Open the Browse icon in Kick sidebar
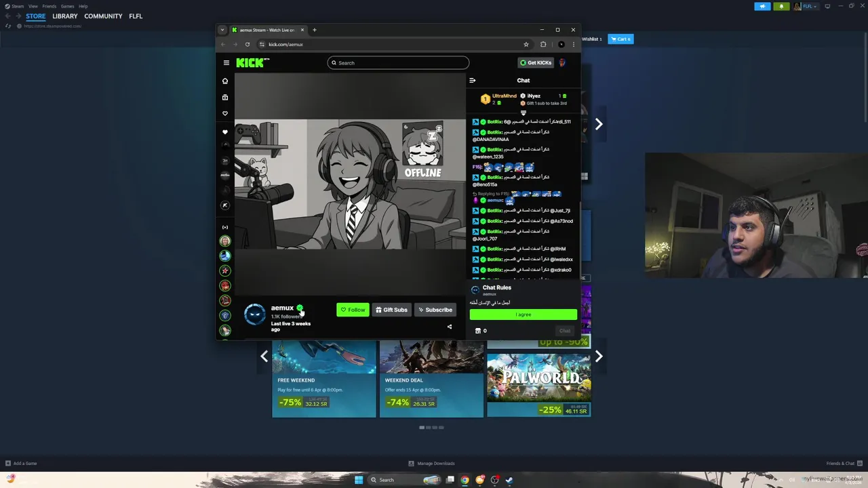The height and width of the screenshot is (488, 868). point(225,97)
